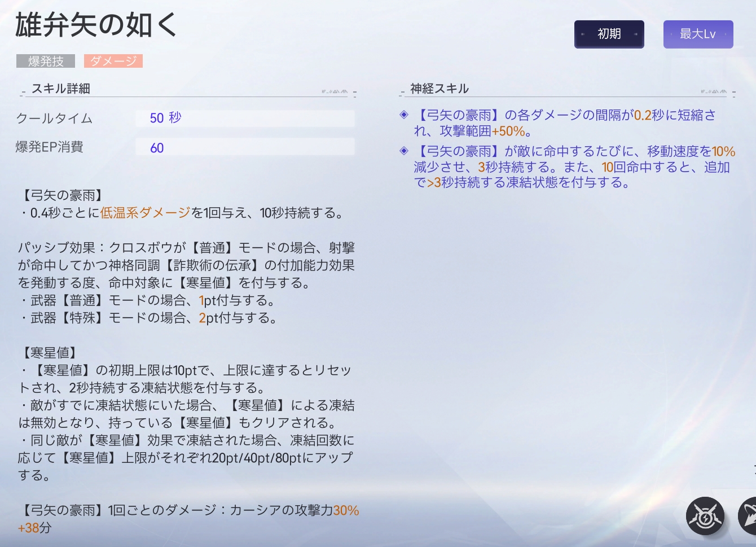Click the skill title 雄弁矢の如く

pyautogui.click(x=96, y=25)
